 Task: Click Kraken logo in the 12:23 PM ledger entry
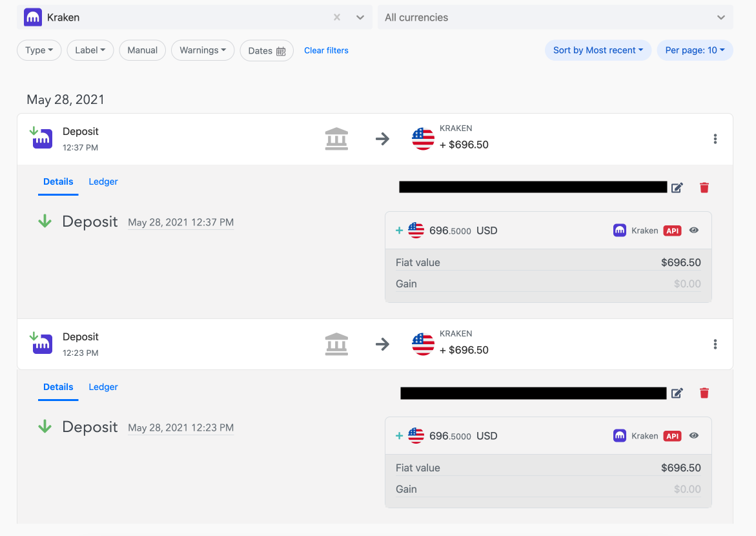620,436
